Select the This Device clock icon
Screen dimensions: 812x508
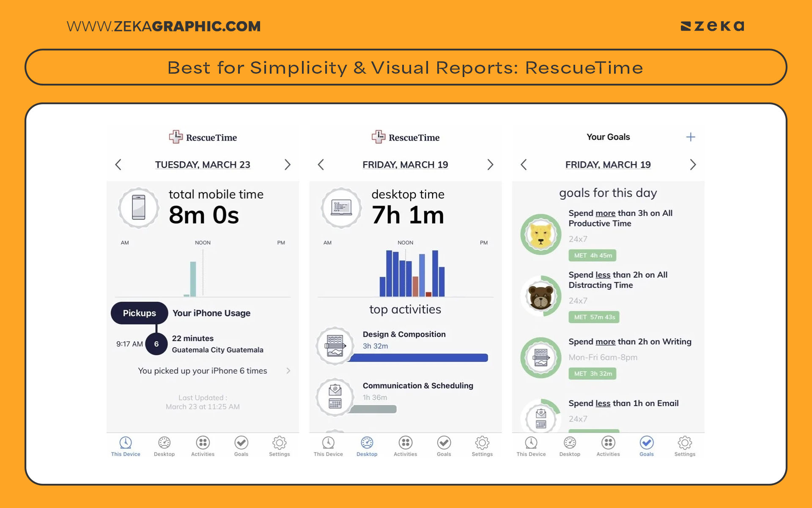point(125,442)
